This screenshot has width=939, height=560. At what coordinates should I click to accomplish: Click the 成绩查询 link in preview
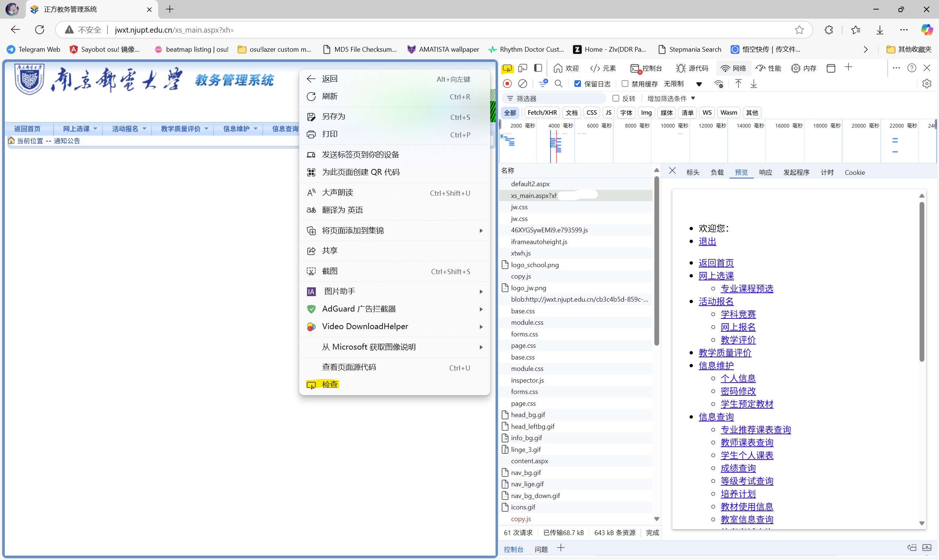click(738, 468)
